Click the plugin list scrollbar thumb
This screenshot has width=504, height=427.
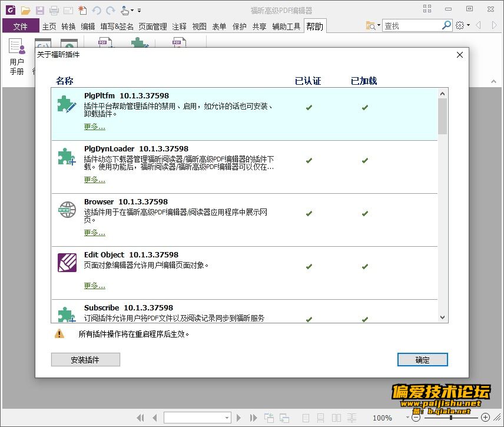(x=442, y=116)
